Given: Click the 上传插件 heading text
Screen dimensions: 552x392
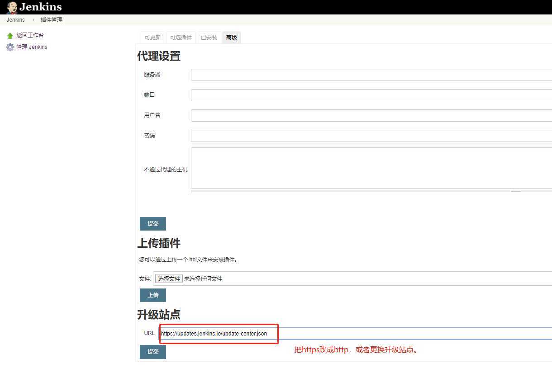Looking at the screenshot, I should (x=159, y=243).
